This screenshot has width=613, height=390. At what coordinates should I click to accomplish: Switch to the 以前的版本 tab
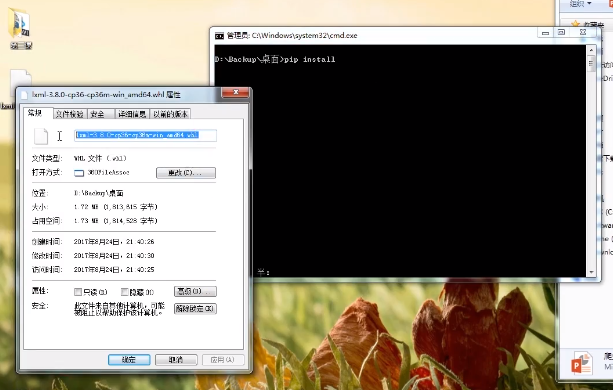(x=170, y=114)
